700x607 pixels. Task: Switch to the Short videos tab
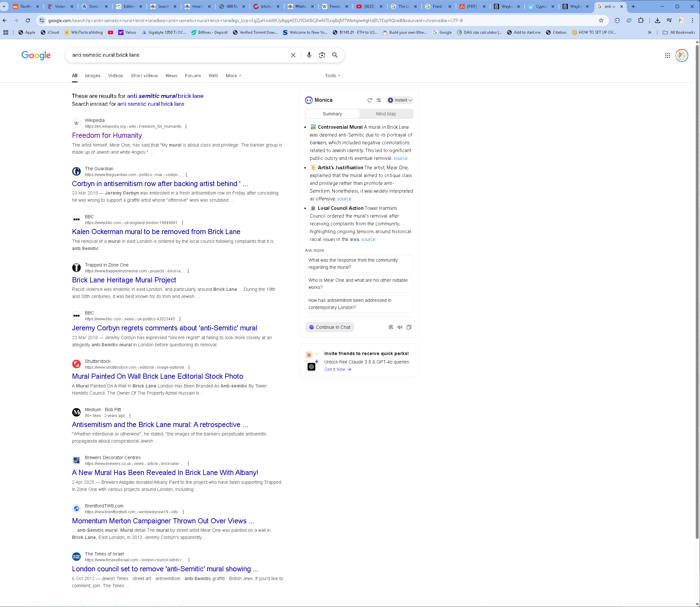144,76
